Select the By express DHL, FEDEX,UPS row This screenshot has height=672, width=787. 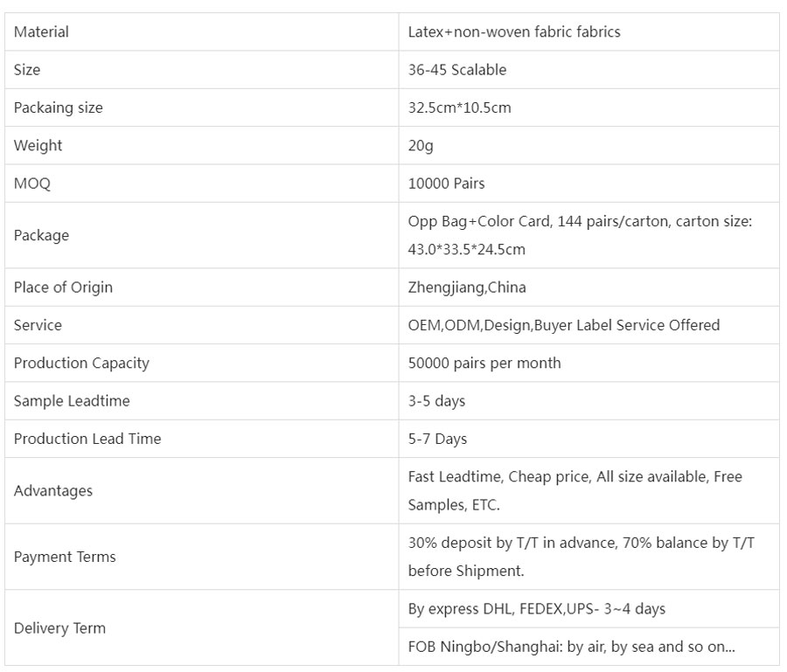(536, 609)
